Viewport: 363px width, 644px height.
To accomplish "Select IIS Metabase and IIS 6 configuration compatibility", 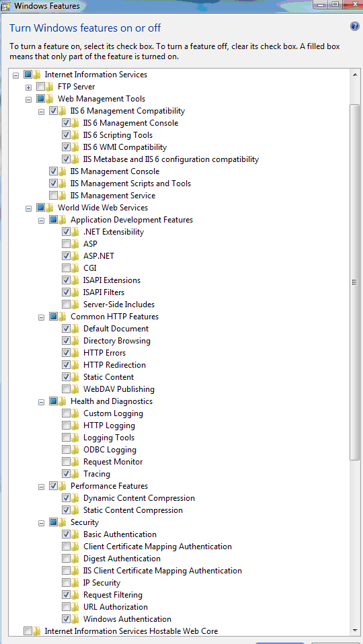I will (x=171, y=159).
